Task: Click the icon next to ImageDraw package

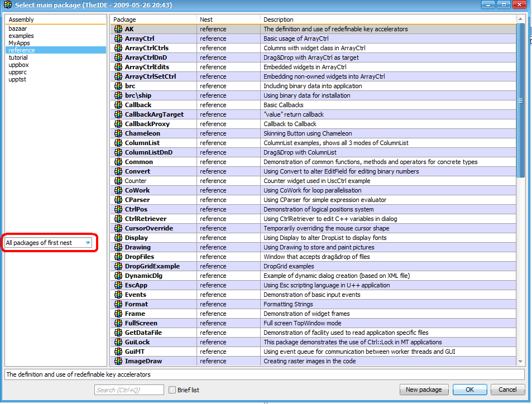Action: coord(118,361)
